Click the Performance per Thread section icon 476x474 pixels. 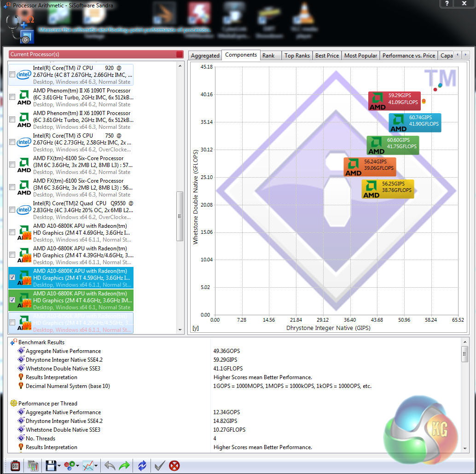pos(14,403)
